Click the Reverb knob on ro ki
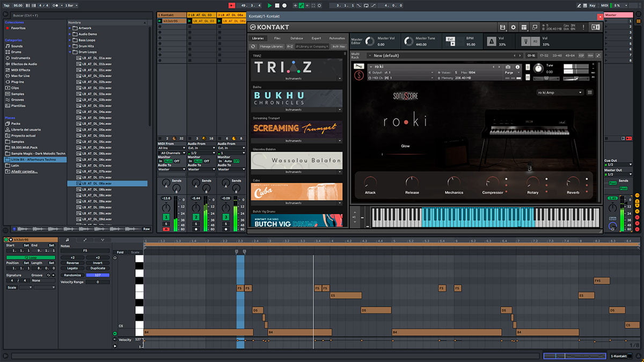Viewport: 644px width, 362px height. pos(573,182)
